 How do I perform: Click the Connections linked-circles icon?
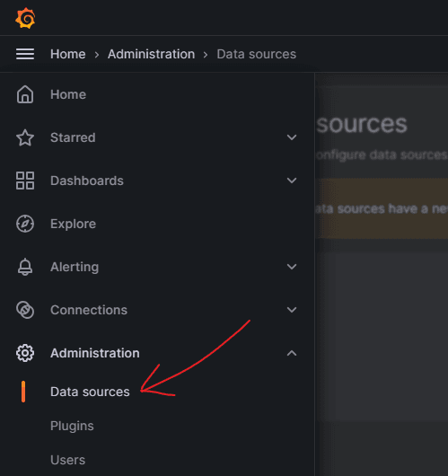coord(25,310)
